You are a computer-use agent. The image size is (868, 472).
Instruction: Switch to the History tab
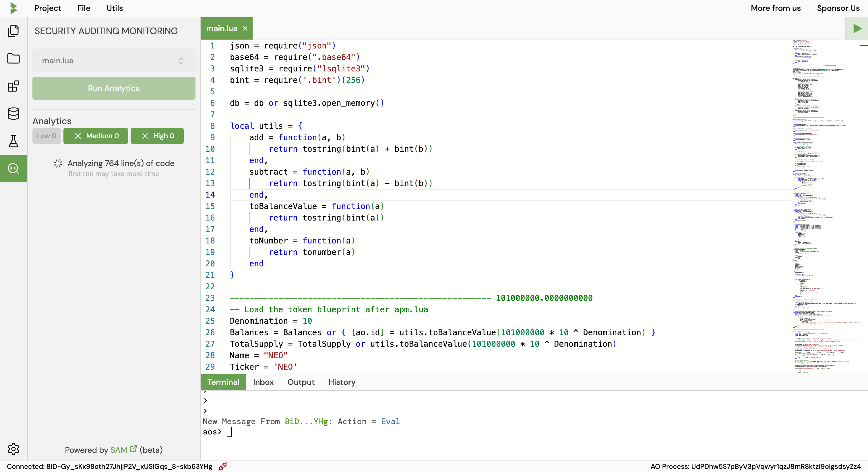(x=342, y=382)
